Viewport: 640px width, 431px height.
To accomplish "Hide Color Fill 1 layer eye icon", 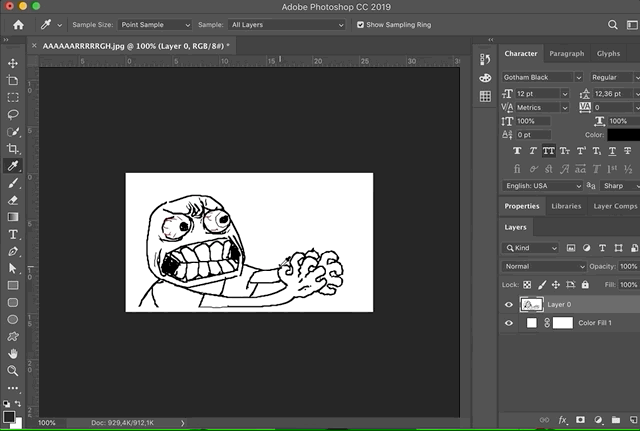I will [x=509, y=323].
